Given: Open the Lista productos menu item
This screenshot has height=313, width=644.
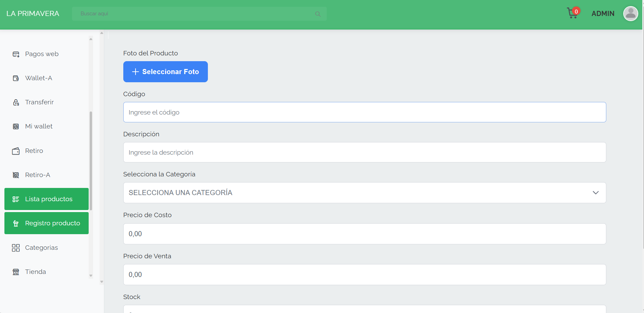Looking at the screenshot, I should coord(47,199).
